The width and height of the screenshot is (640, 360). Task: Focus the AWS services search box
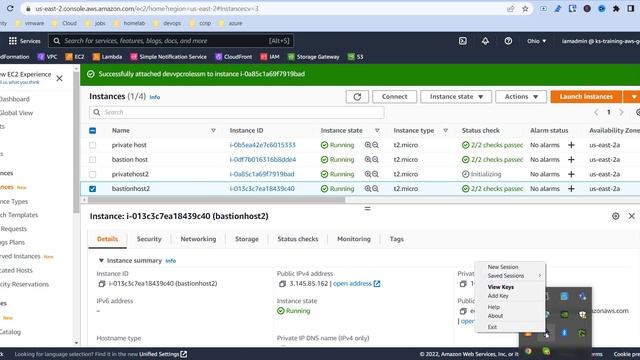pos(171,41)
